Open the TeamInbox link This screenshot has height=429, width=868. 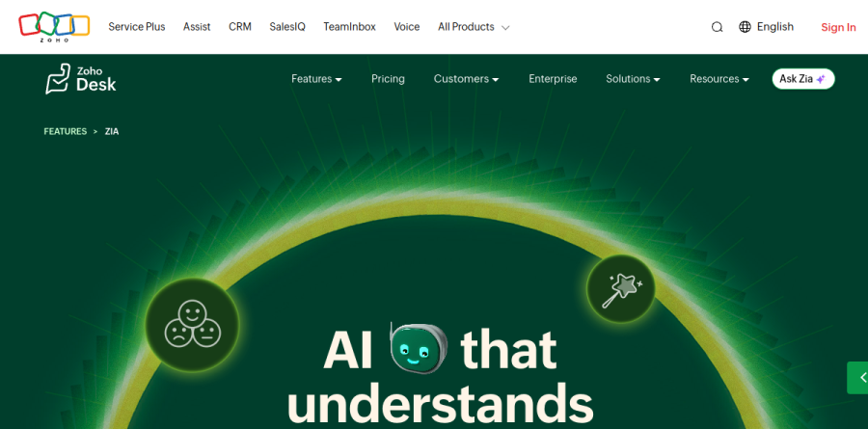[x=349, y=27]
